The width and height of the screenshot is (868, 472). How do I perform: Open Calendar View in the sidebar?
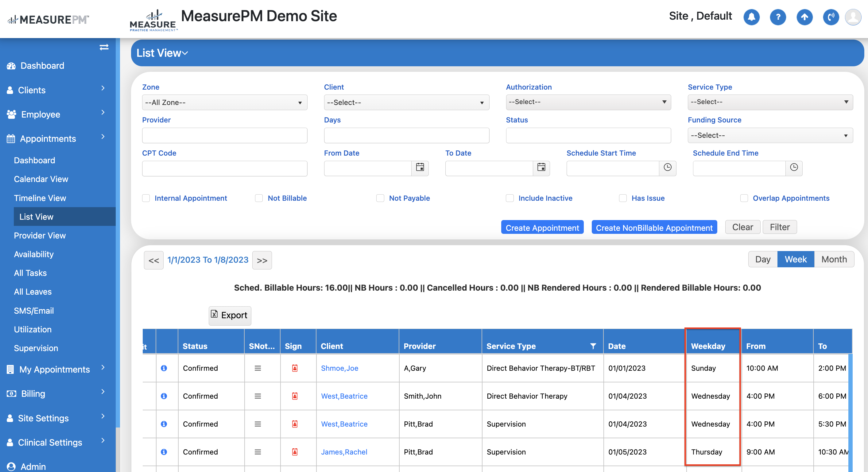[41, 179]
